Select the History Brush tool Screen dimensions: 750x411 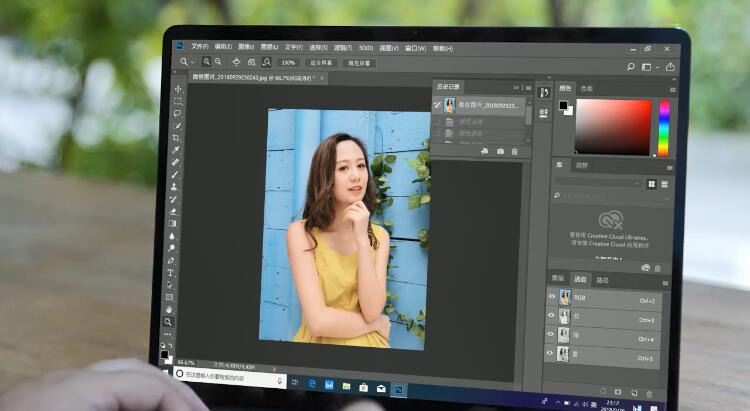pyautogui.click(x=174, y=199)
